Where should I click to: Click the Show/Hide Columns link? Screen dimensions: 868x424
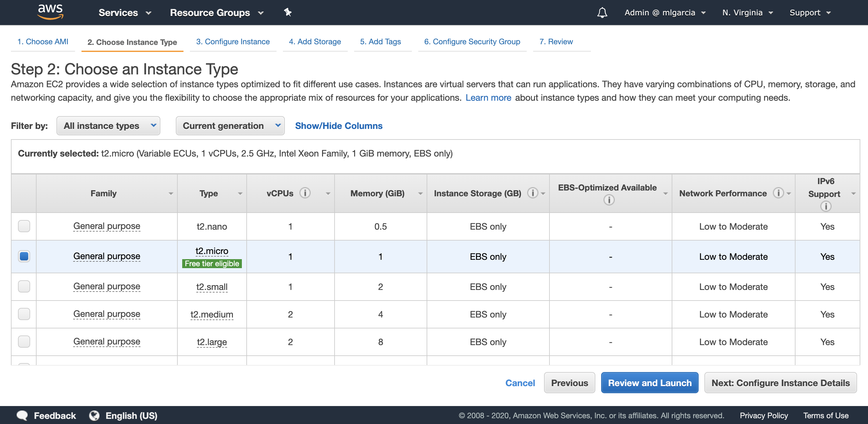[339, 126]
